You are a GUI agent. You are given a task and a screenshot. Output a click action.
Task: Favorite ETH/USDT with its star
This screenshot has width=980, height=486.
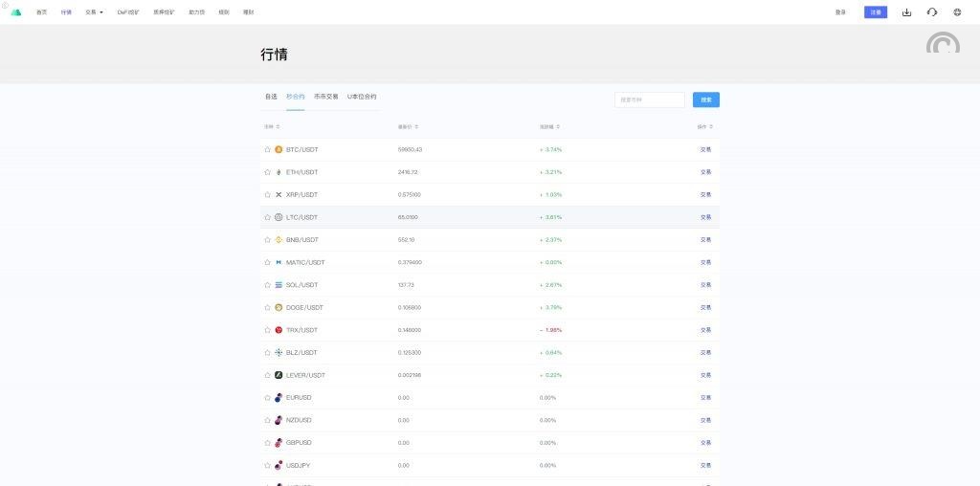click(x=268, y=172)
